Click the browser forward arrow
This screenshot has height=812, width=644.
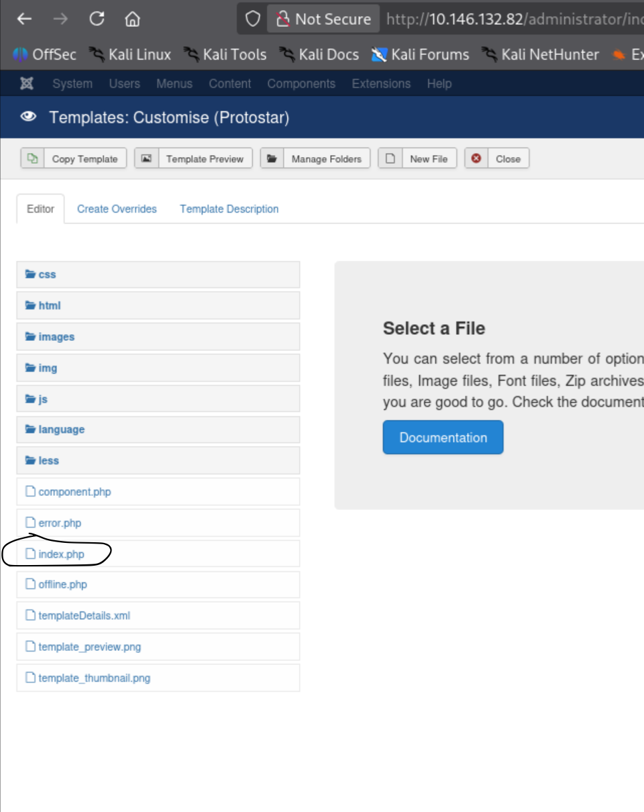(60, 19)
